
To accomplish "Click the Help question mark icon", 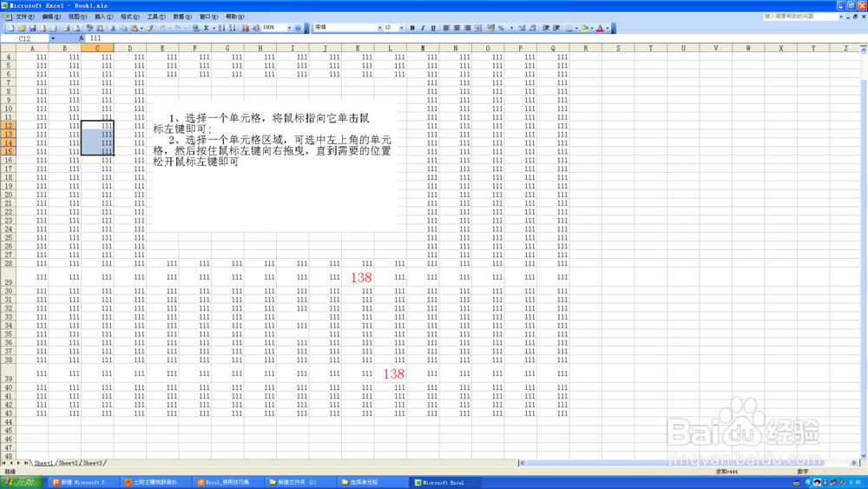I will tap(298, 28).
